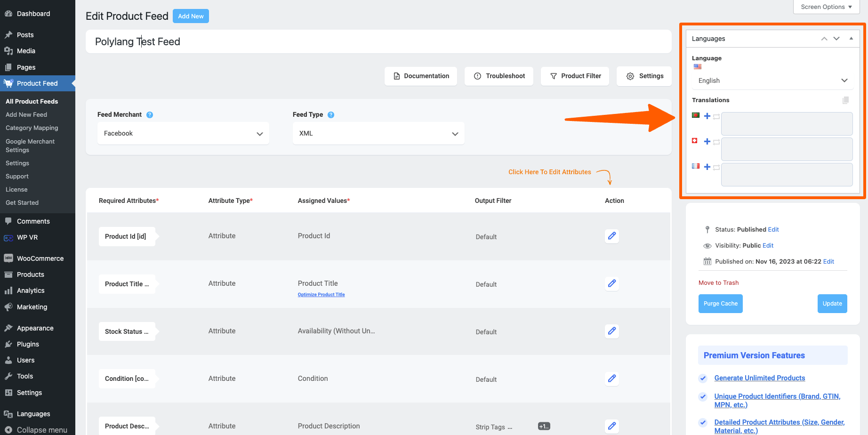Open All Product Feeds submenu item

click(x=32, y=101)
